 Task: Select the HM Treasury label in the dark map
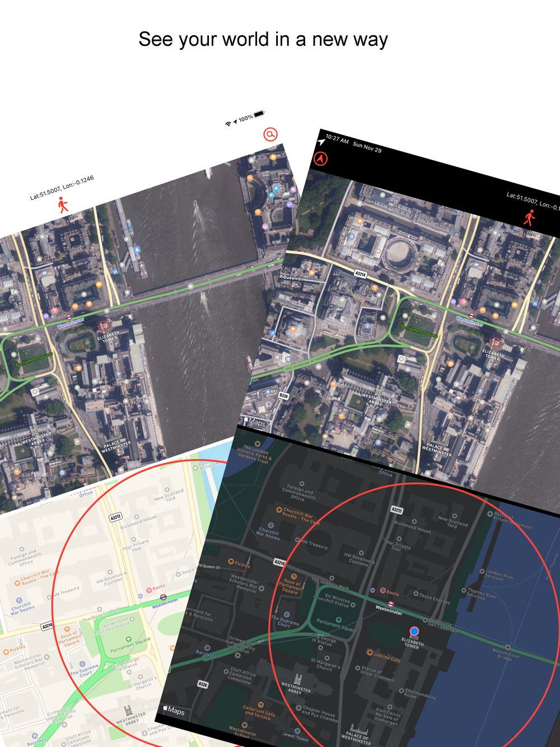[x=315, y=544]
